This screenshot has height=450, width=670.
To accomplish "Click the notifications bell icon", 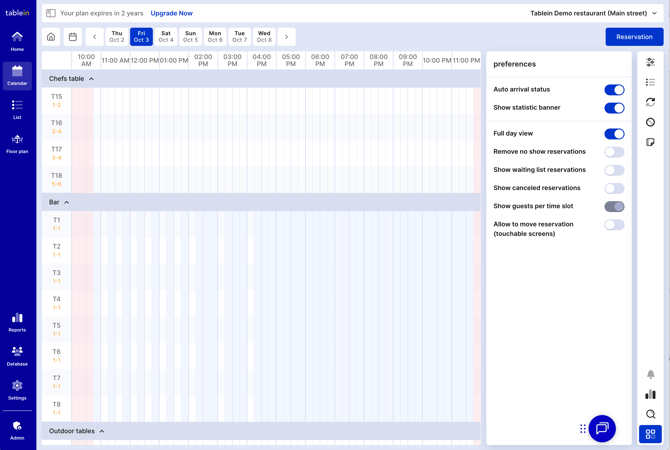I will [650, 374].
